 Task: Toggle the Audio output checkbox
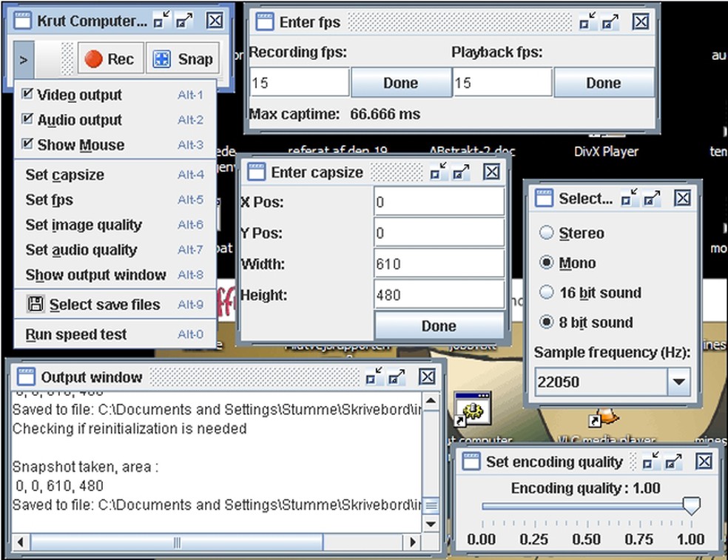[27, 120]
